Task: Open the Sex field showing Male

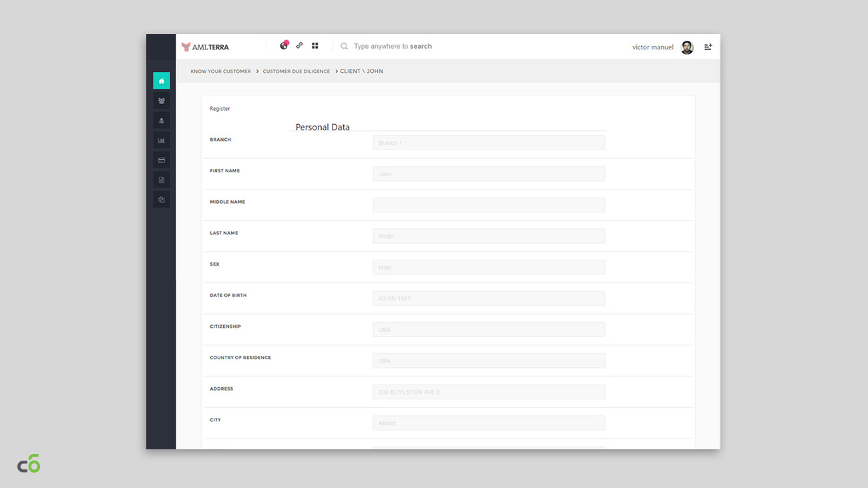Action: coord(489,268)
